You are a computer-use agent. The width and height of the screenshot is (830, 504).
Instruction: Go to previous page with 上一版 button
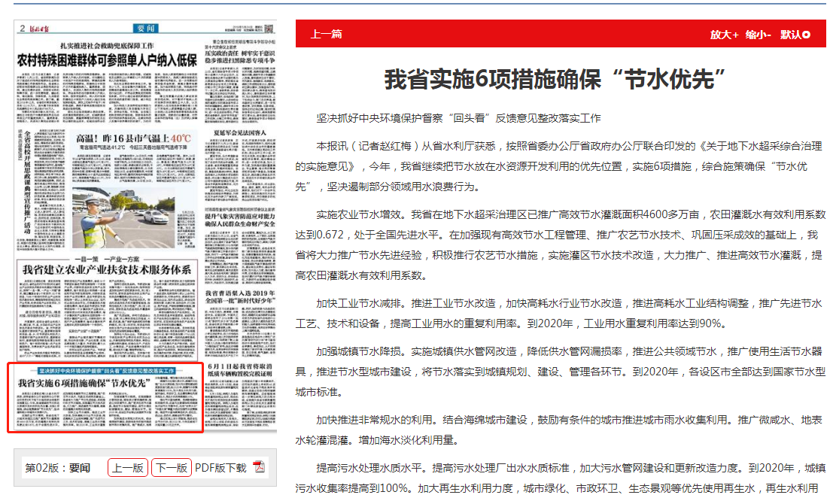[128, 467]
